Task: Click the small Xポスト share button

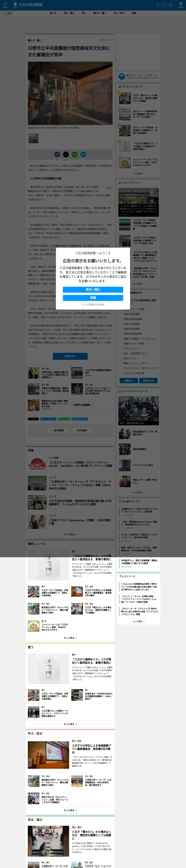Action: pos(33,419)
